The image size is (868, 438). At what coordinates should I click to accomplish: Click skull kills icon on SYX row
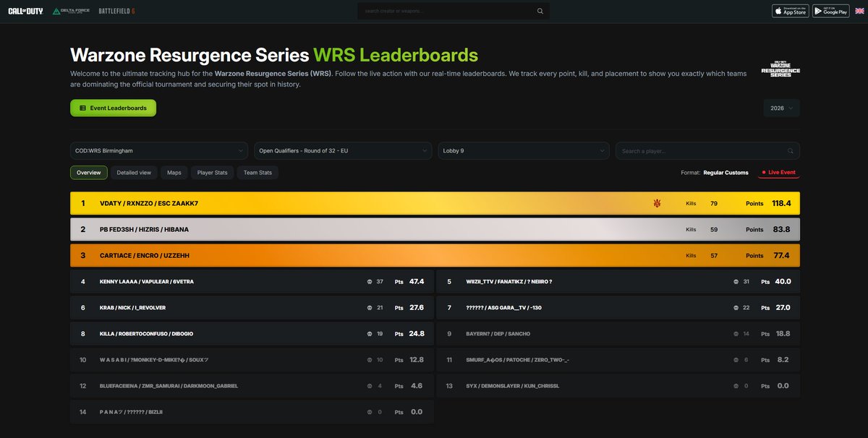pos(736,385)
